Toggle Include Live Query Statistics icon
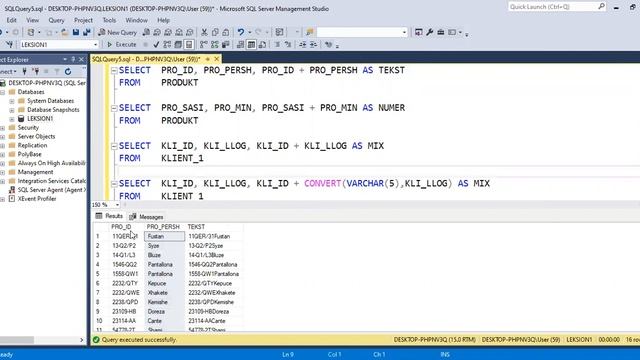Screen dimensions: 640x360 214,44
